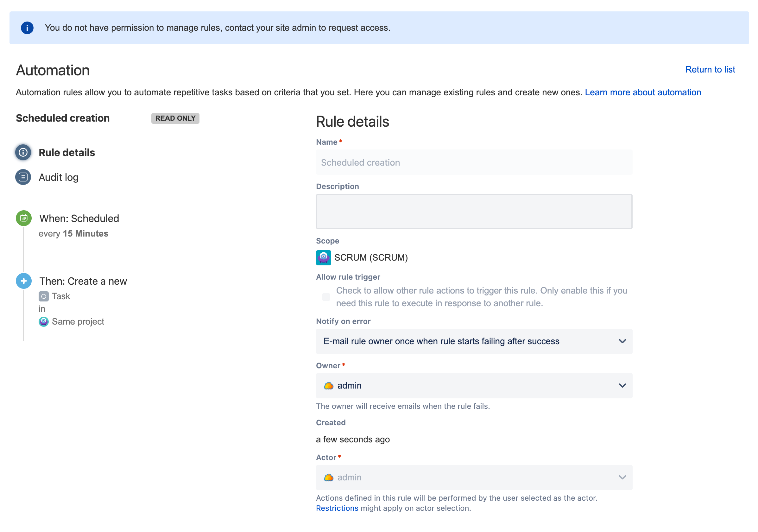
Task: Expand the Owner admin dropdown
Action: pos(622,385)
